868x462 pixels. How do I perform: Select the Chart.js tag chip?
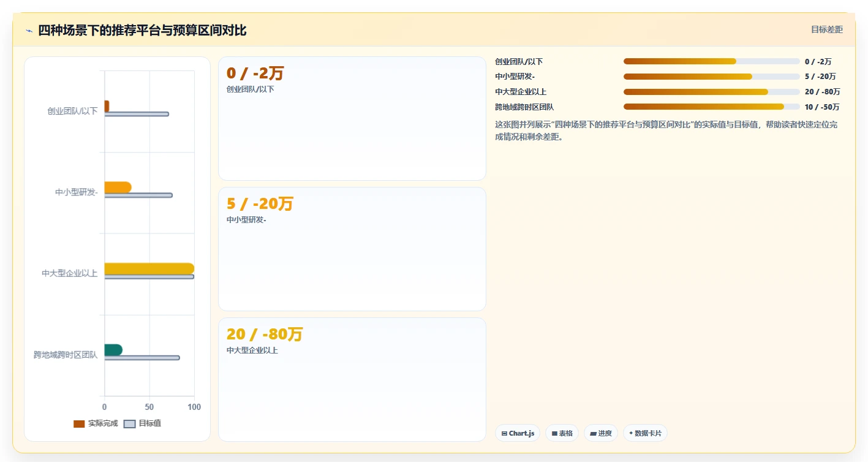point(518,433)
